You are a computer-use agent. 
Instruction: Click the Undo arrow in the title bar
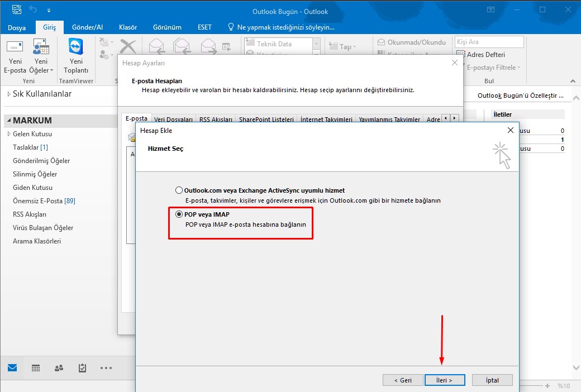[x=33, y=9]
